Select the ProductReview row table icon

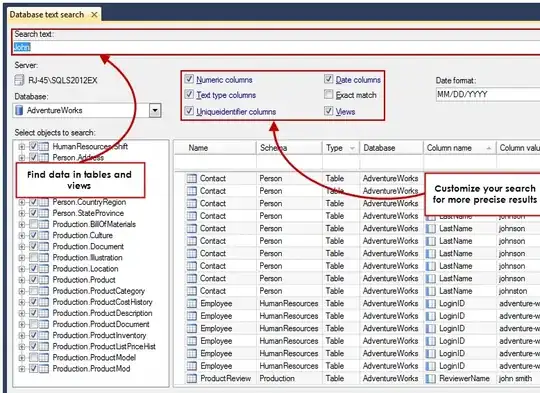[x=192, y=378]
